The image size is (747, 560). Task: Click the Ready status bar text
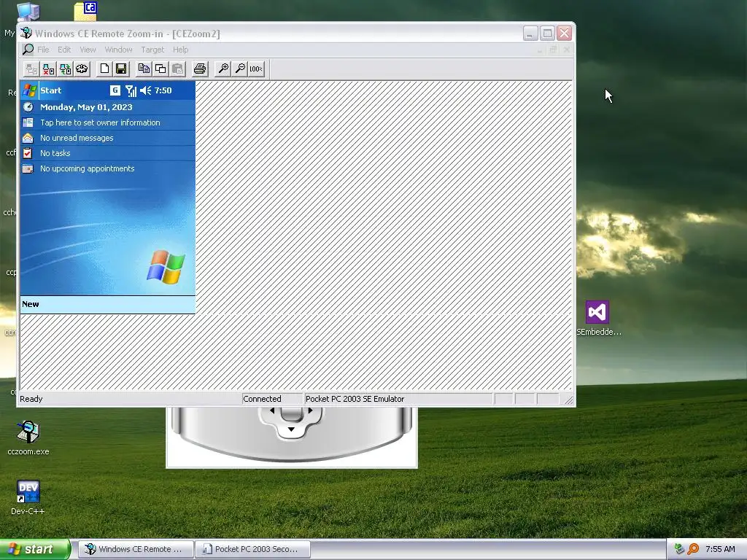[31, 399]
